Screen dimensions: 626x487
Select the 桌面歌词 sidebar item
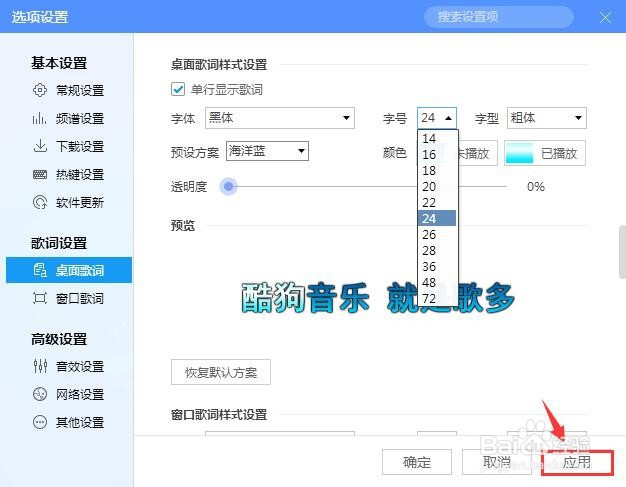pyautogui.click(x=69, y=270)
